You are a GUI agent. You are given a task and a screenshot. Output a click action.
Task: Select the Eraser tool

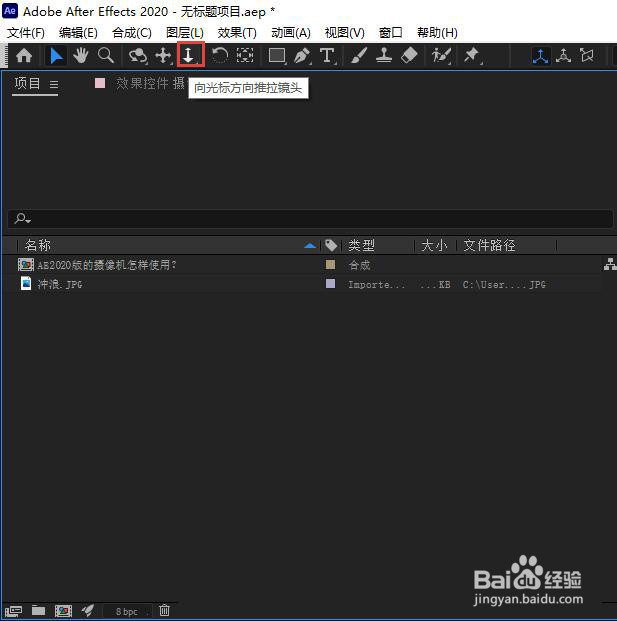tap(409, 55)
